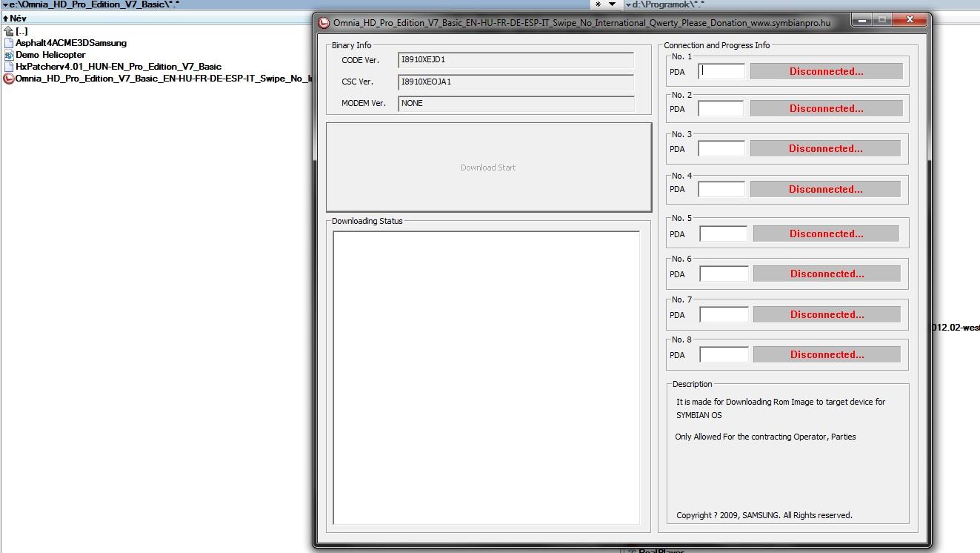Click the Copyright 2009 SAMSUNG text

(x=764, y=515)
